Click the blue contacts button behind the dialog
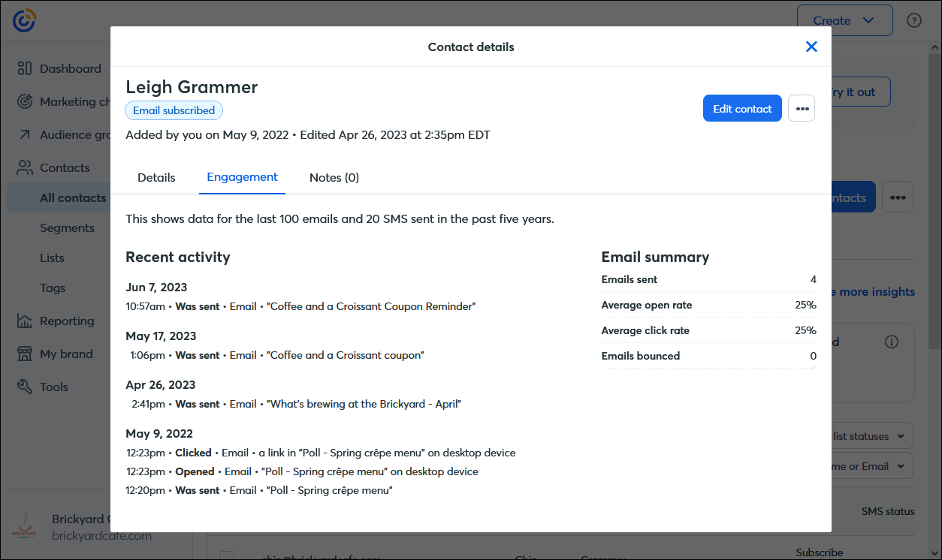The height and width of the screenshot is (560, 942). click(853, 197)
